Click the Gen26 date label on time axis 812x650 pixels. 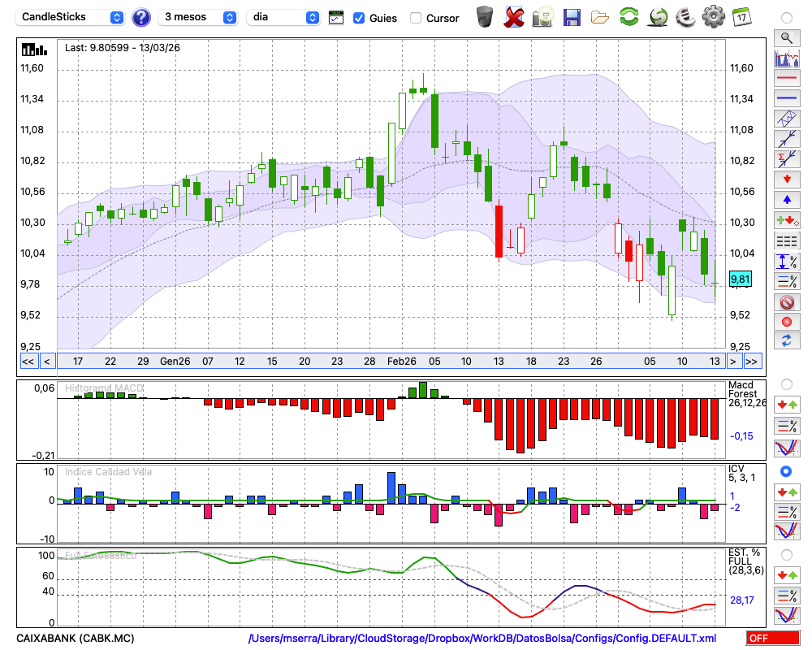[x=175, y=362]
